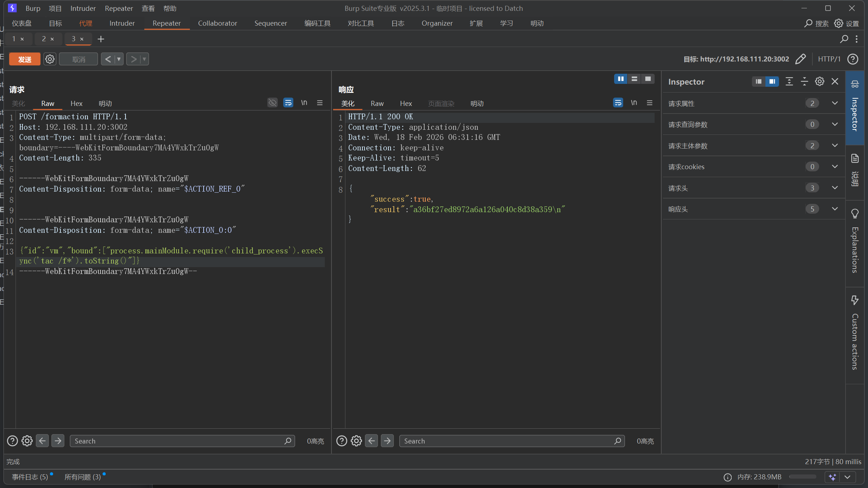Click the pencil icon to edit target

[x=800, y=59]
